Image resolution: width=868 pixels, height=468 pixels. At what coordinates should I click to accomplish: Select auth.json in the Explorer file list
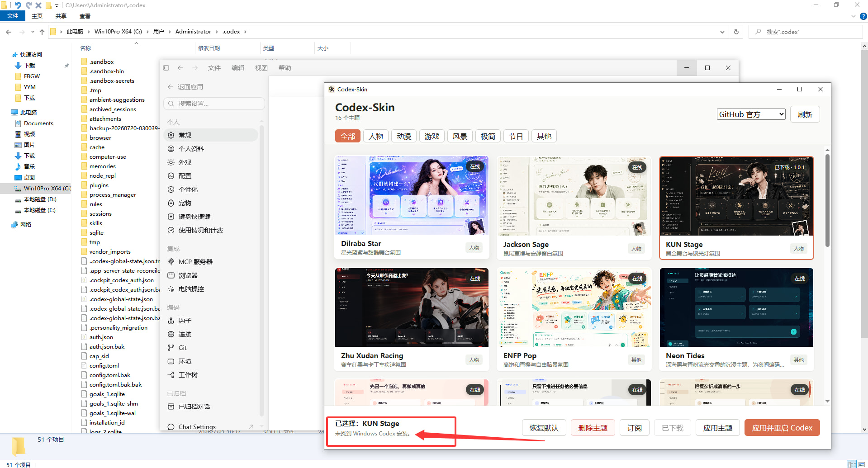pyautogui.click(x=101, y=337)
